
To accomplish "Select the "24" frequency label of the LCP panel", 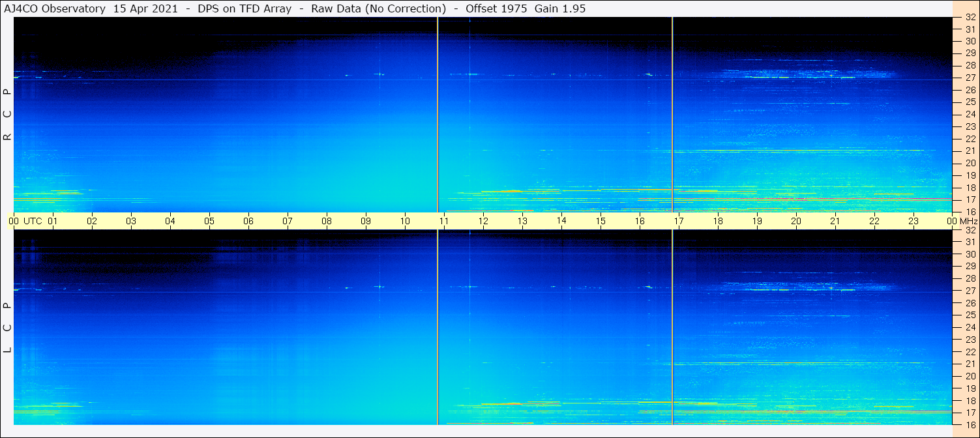I will click(970, 327).
